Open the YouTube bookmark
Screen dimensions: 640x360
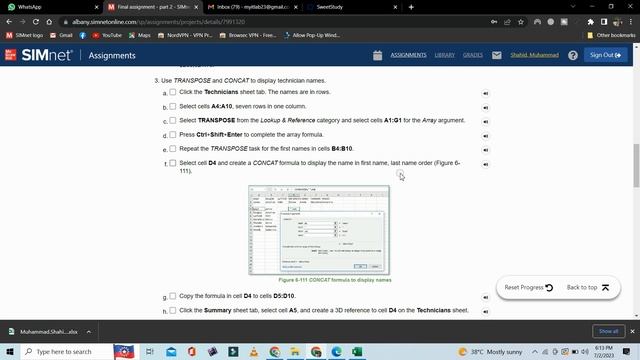click(x=107, y=36)
